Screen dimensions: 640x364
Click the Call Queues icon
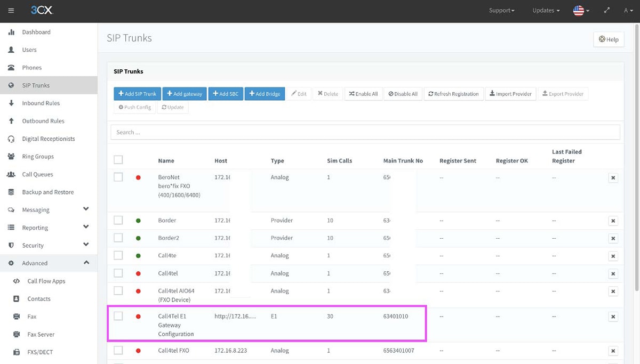click(11, 174)
